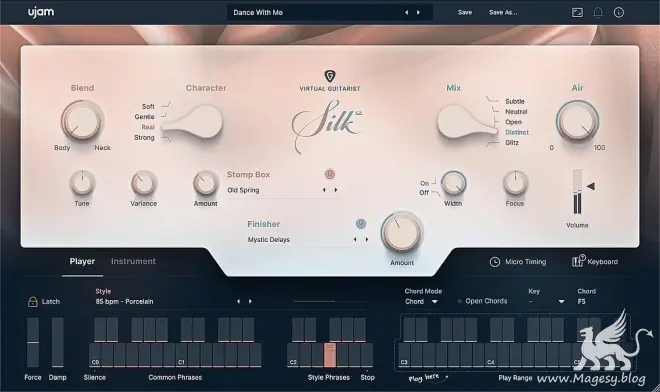Click Save As... button

(x=503, y=13)
